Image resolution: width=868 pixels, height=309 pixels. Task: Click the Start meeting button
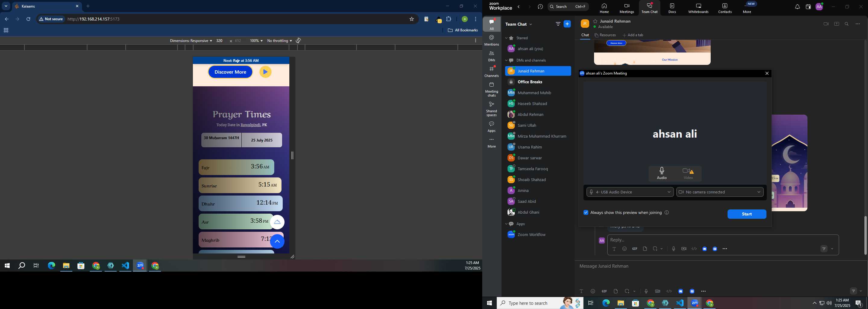[747, 214]
